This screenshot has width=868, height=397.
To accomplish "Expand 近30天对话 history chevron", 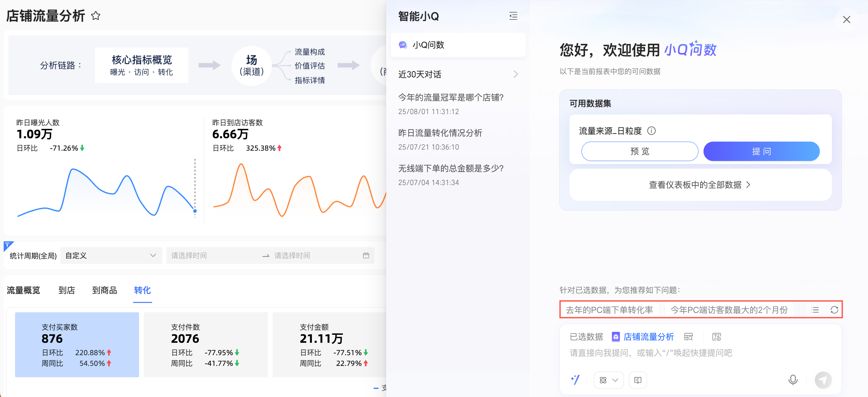I will [515, 74].
